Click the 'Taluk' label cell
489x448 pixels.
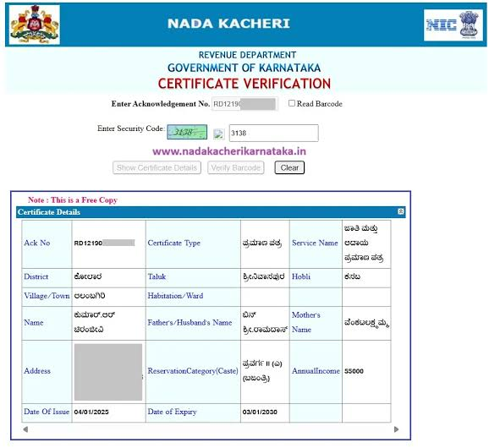[x=193, y=277]
